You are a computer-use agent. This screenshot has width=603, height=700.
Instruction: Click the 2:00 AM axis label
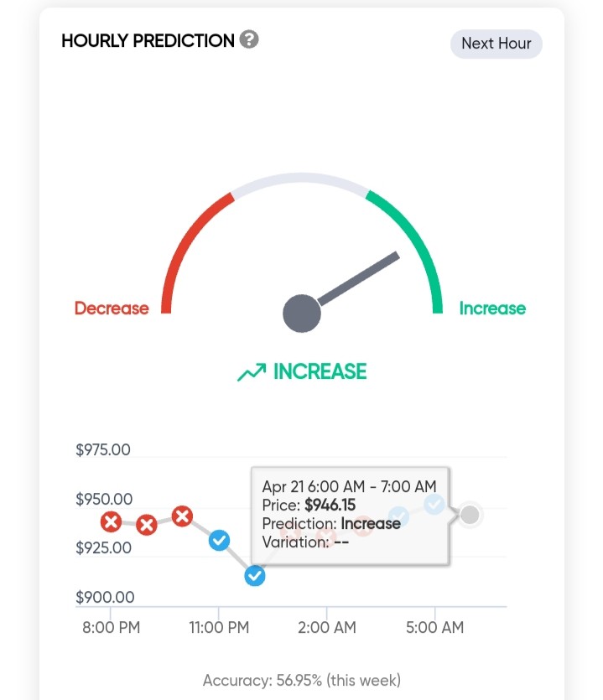point(327,627)
